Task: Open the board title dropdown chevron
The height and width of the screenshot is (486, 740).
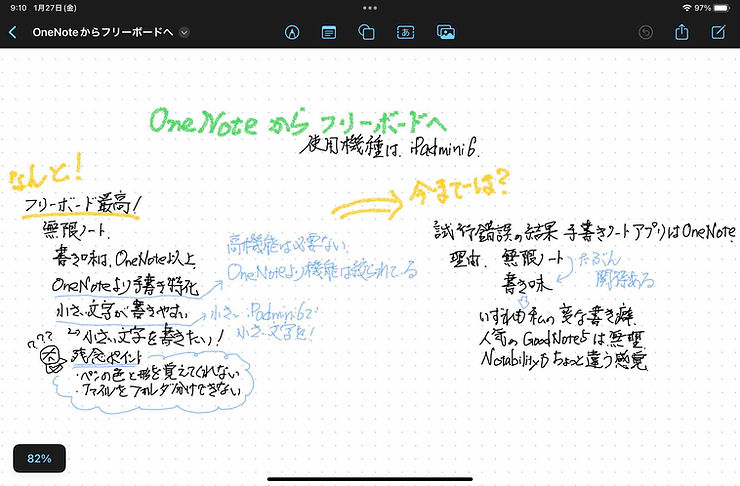Action: coord(185,33)
